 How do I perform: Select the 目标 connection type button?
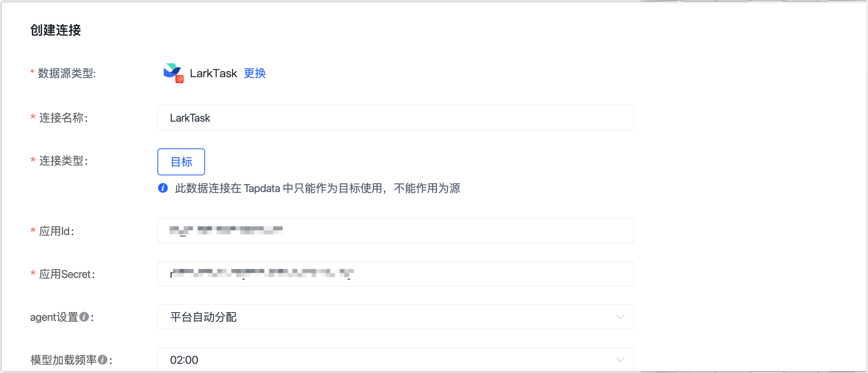[181, 162]
